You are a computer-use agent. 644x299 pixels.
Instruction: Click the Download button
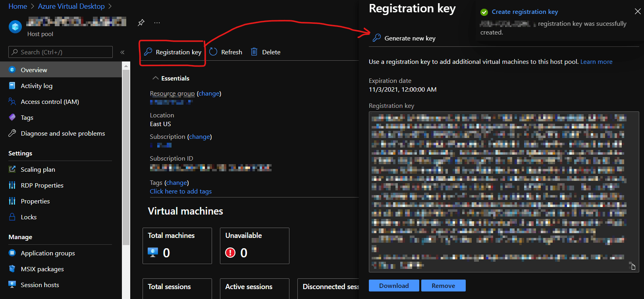(x=394, y=286)
